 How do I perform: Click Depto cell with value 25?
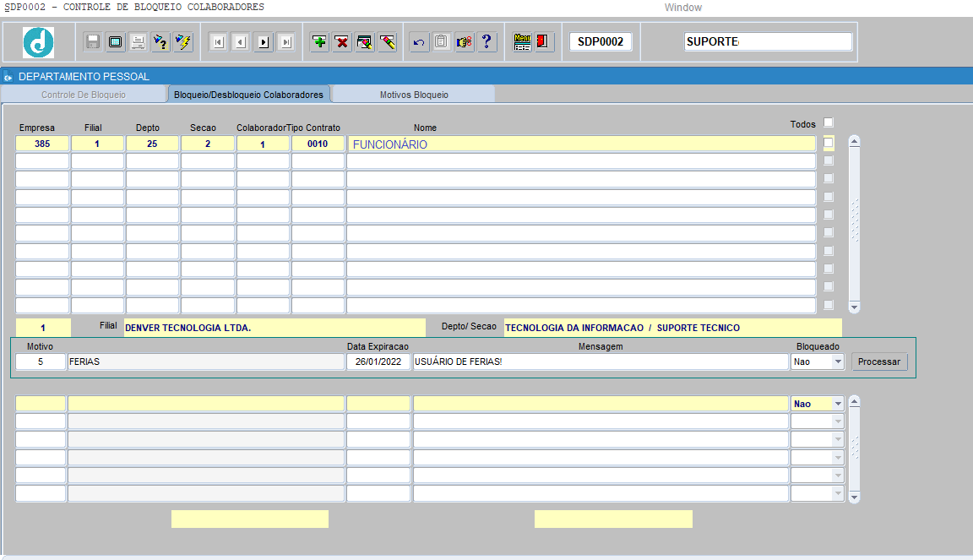(x=152, y=144)
